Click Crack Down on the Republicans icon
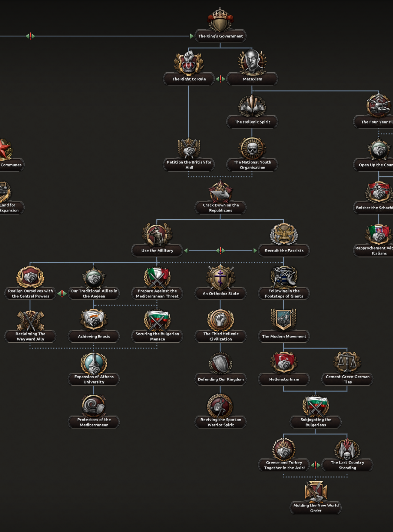The height and width of the screenshot is (532, 393). point(220,191)
